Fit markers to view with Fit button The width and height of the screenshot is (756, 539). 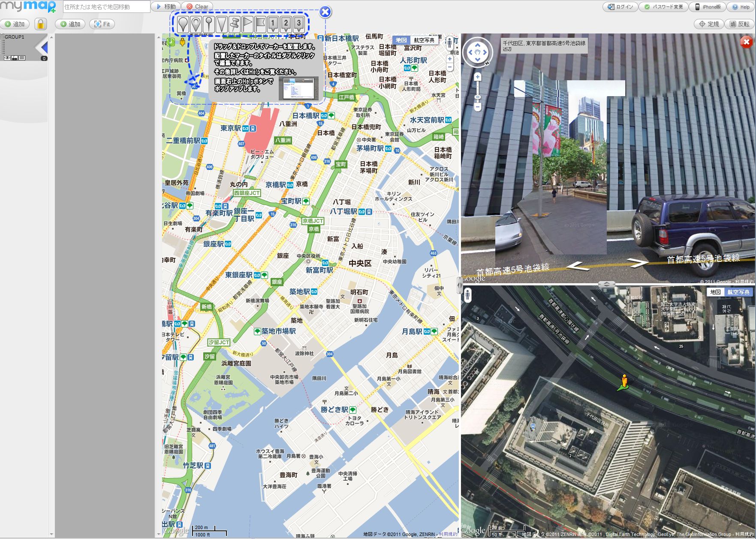point(102,24)
